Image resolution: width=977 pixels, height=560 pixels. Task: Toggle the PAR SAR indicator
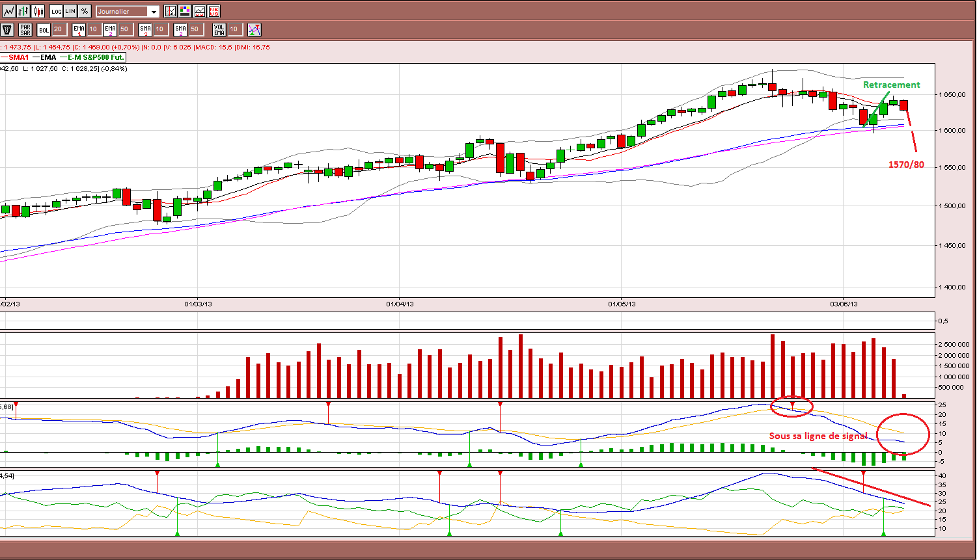tap(25, 29)
